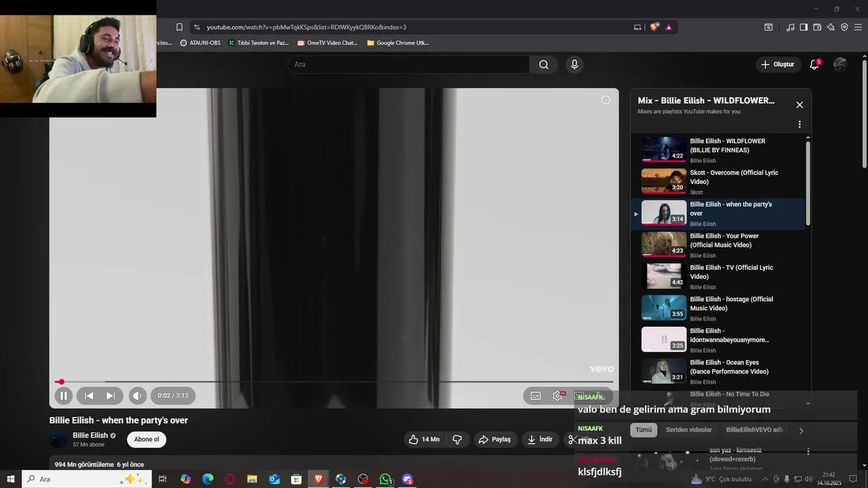Launch Microsoft Edge from the taskbar

208,479
